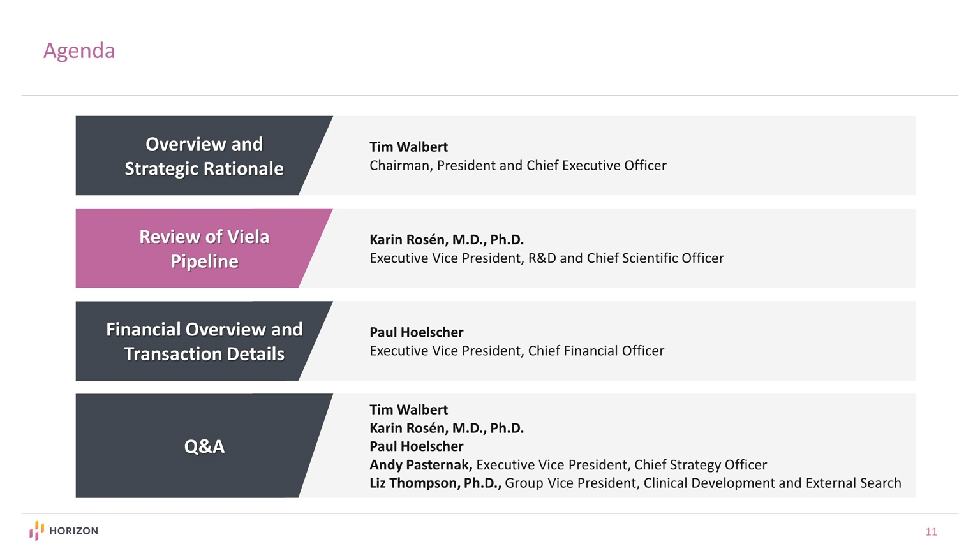Click the HORIZON wordmark text in footer
The image size is (980, 551).
[x=73, y=531]
